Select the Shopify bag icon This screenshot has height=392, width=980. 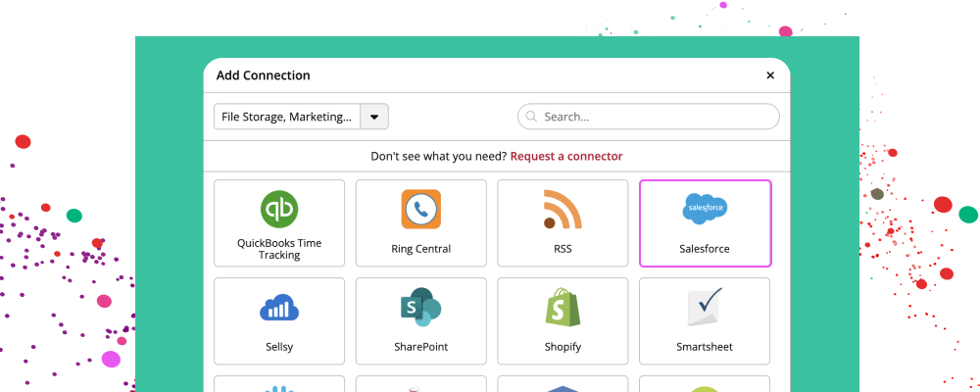pos(563,307)
